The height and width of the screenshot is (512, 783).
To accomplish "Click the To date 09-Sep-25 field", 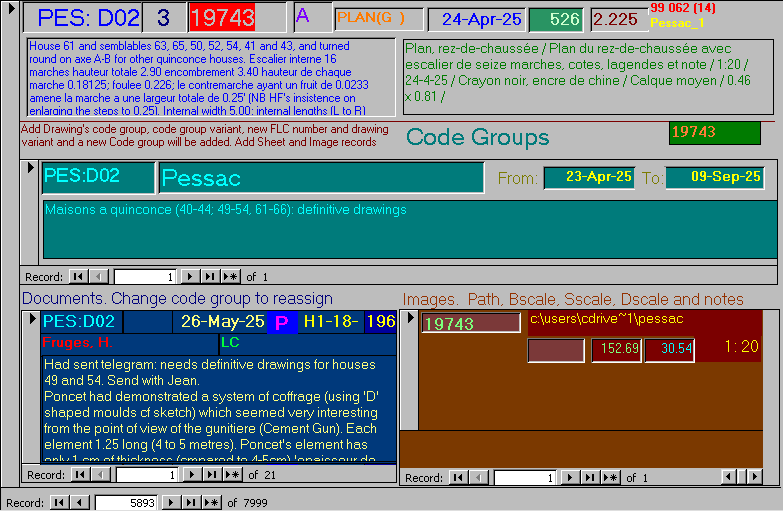I will coord(715,177).
